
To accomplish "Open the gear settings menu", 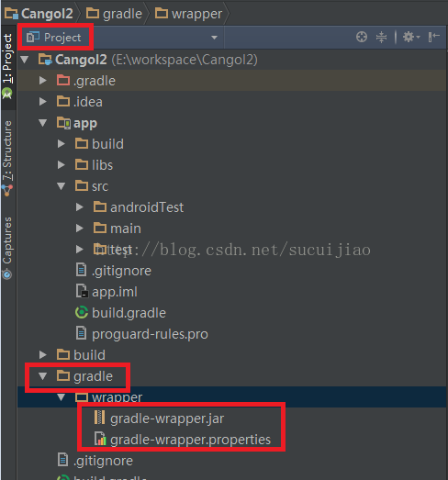I will pyautogui.click(x=411, y=37).
